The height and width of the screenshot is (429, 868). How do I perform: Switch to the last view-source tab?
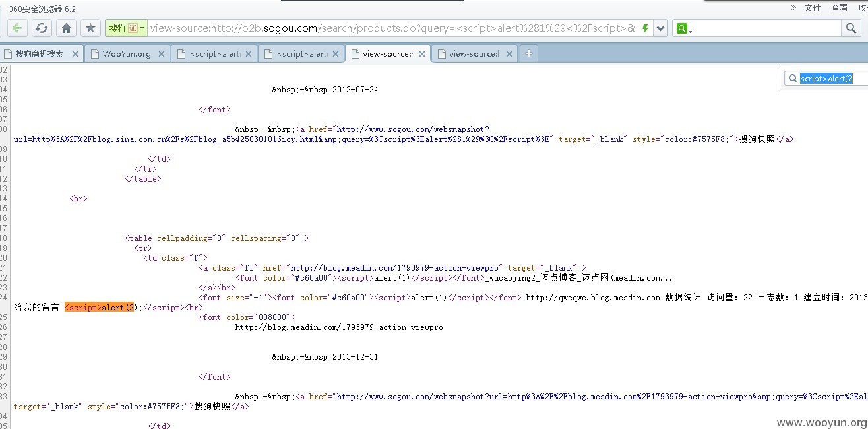pos(474,54)
